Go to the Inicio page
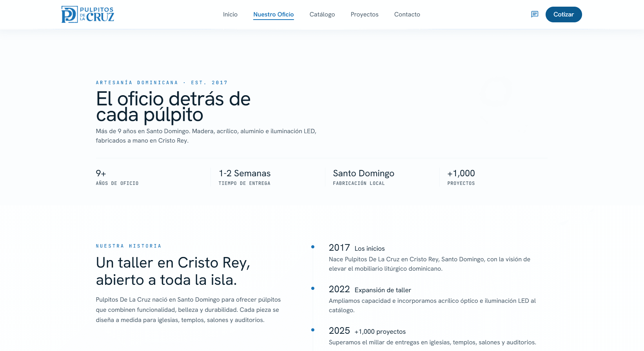 coord(230,14)
